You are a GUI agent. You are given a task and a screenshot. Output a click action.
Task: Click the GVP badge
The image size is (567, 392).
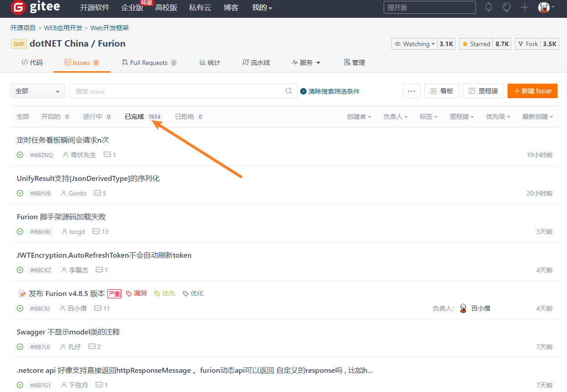[18, 44]
